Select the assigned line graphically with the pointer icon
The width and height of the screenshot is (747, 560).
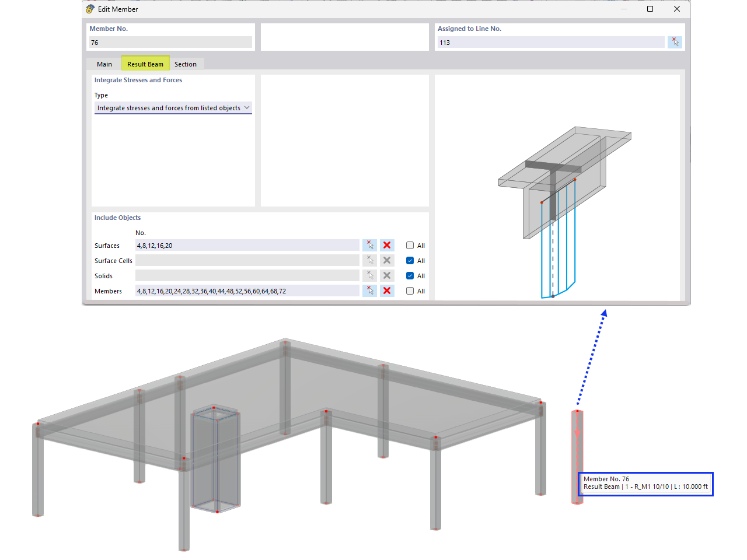point(675,42)
